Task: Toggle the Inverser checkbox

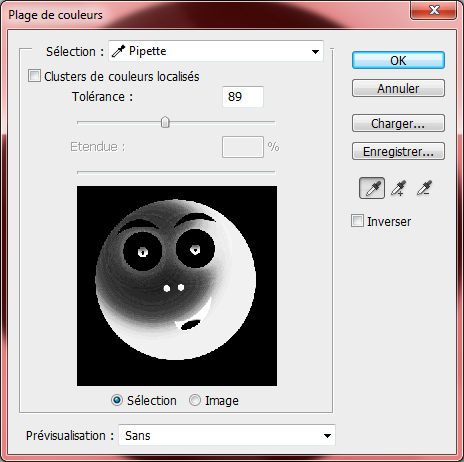Action: pos(357,221)
